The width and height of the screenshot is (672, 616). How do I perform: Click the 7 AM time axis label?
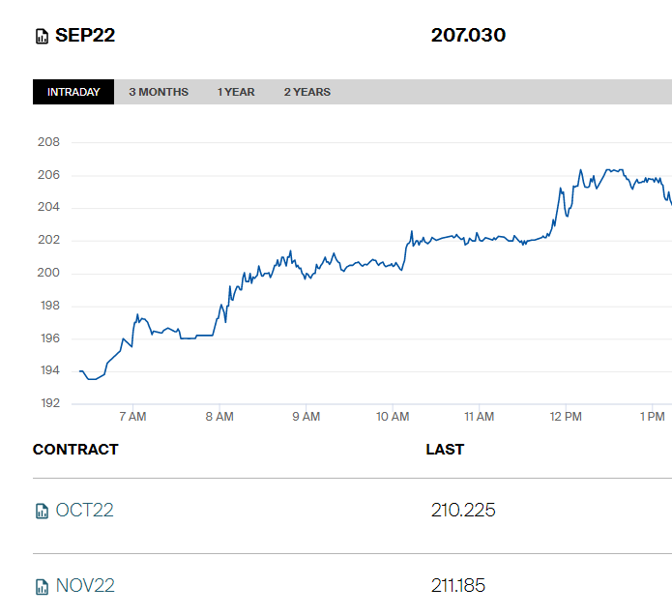[132, 417]
